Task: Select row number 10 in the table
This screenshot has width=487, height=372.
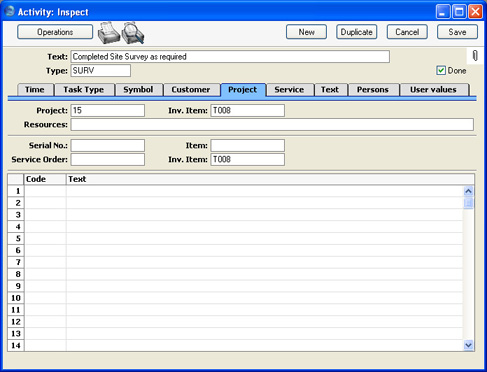Action: pyautogui.click(x=16, y=298)
